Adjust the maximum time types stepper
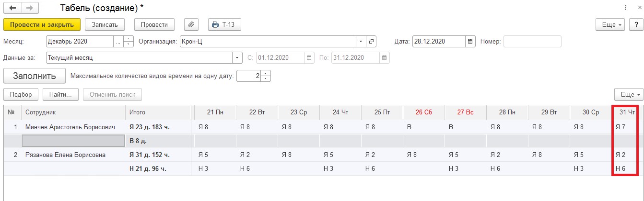The image size is (644, 201). click(x=267, y=76)
